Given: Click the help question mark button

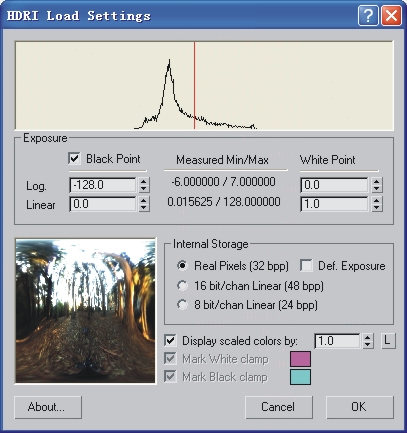Looking at the screenshot, I should pyautogui.click(x=368, y=15).
